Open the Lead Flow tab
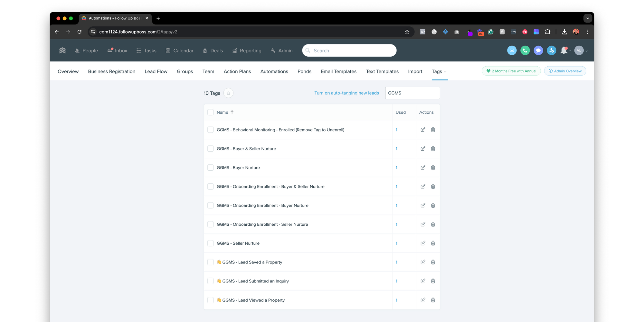 pos(156,71)
